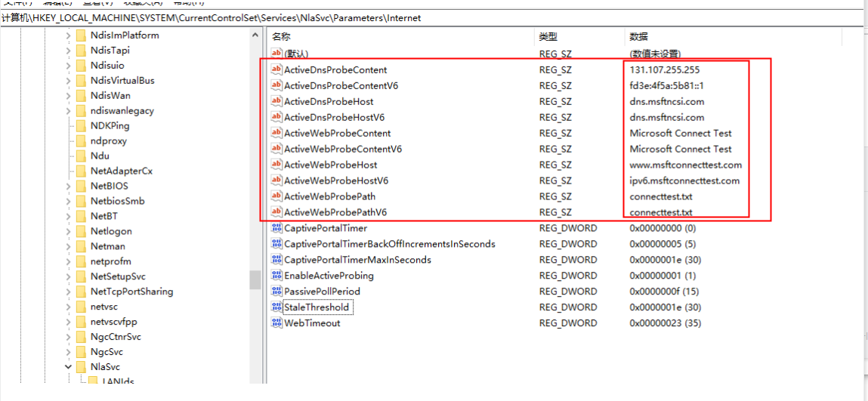Click the PassivePollPeriod DWORD icon

(276, 291)
